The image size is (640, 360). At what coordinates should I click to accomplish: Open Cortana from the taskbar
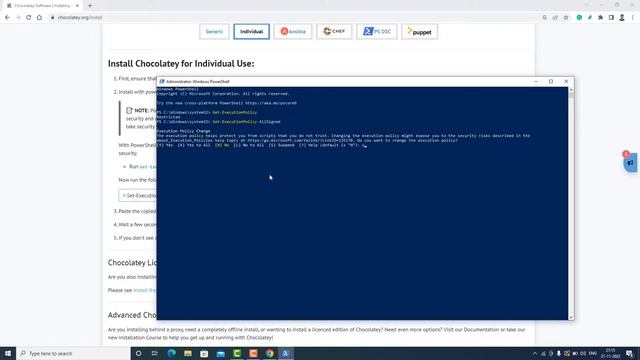(138, 353)
